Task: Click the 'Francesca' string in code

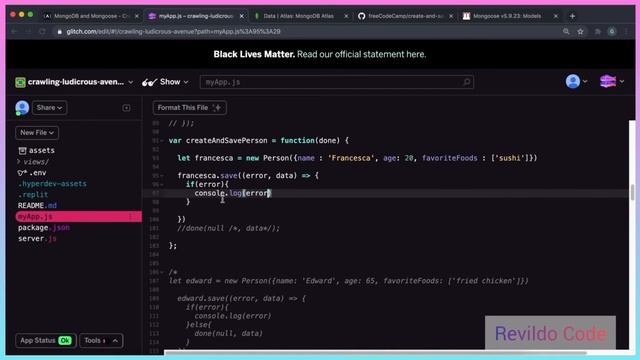Action: coord(351,158)
